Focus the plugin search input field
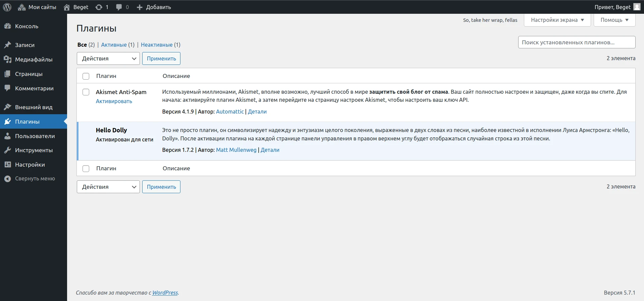 coord(576,42)
